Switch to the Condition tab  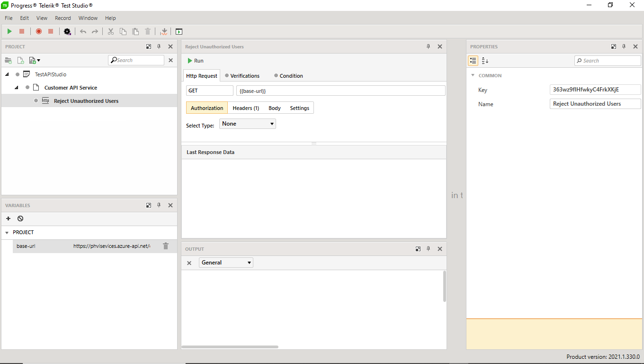288,76
